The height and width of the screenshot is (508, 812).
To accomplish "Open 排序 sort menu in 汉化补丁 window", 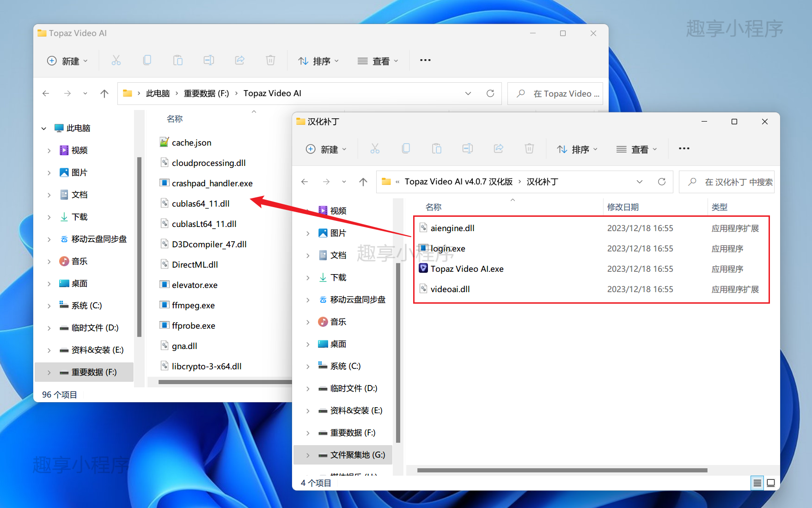I will tap(577, 149).
